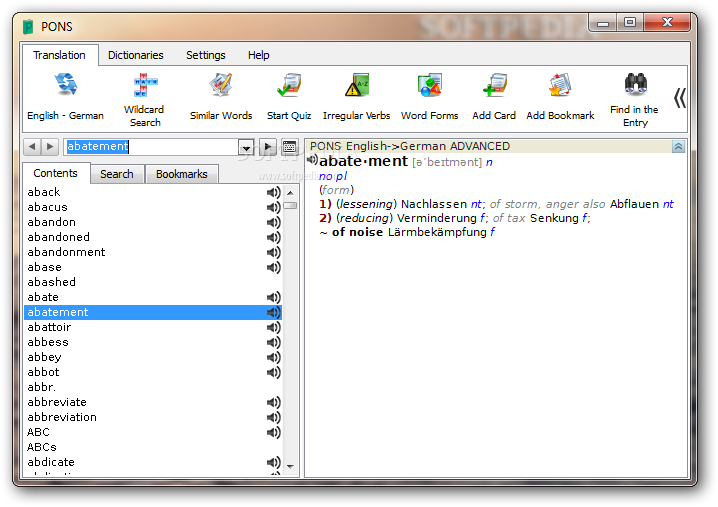Open the Help tab

pos(259,55)
